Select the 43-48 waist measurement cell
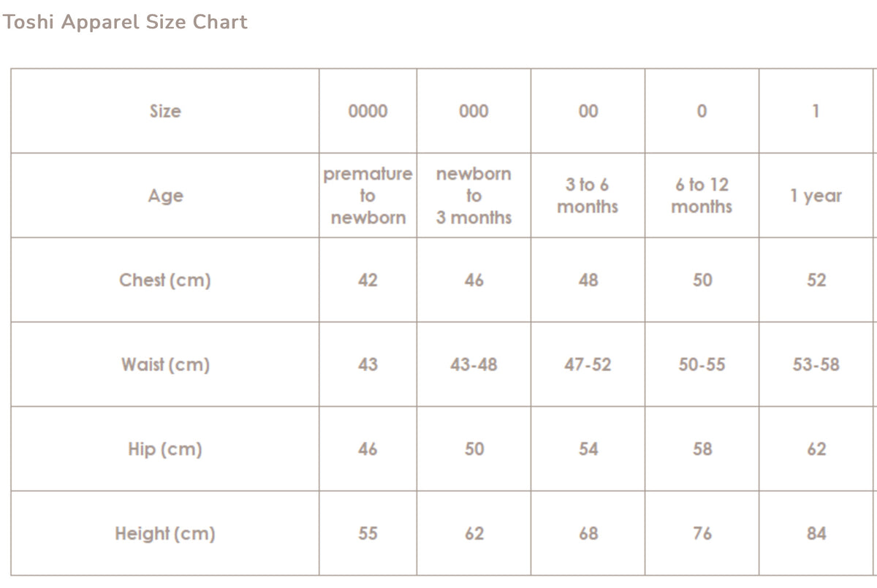877x588 pixels. pyautogui.click(x=474, y=364)
